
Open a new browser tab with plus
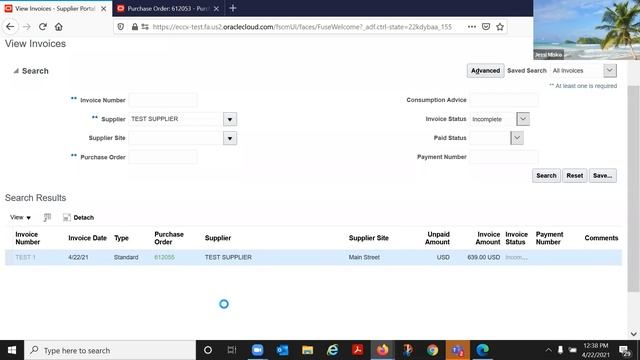pos(233,8)
